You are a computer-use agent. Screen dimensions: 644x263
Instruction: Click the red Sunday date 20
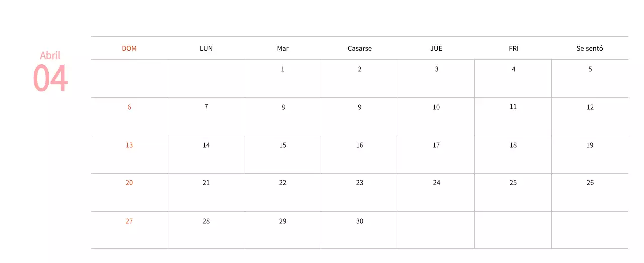click(x=129, y=183)
